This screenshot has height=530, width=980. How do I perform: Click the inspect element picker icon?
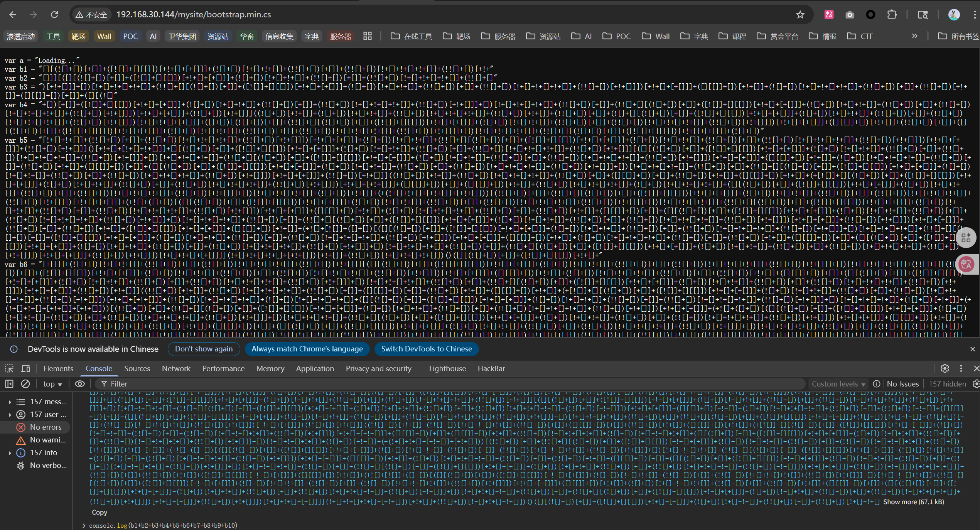point(9,368)
